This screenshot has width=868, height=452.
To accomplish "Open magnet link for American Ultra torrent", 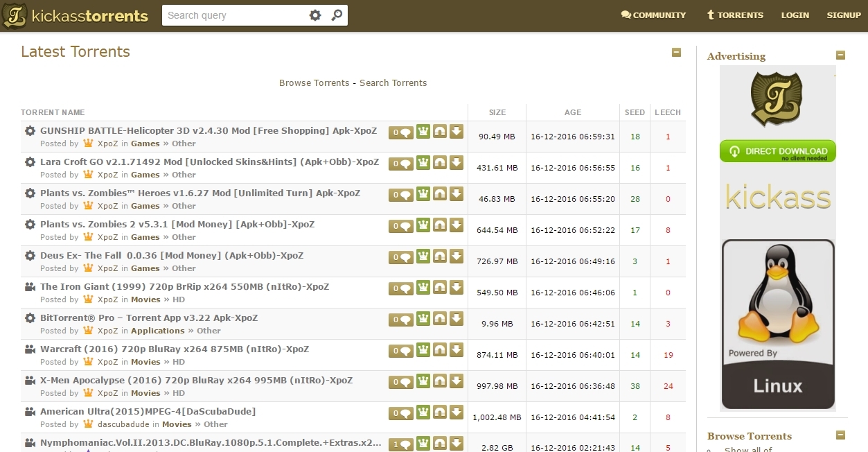I will [x=440, y=412].
